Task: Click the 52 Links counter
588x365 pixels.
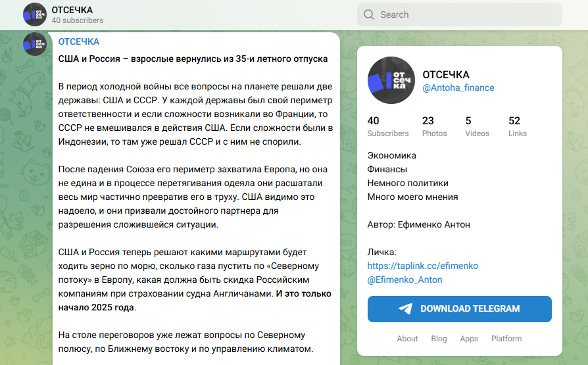Action: pyautogui.click(x=518, y=126)
